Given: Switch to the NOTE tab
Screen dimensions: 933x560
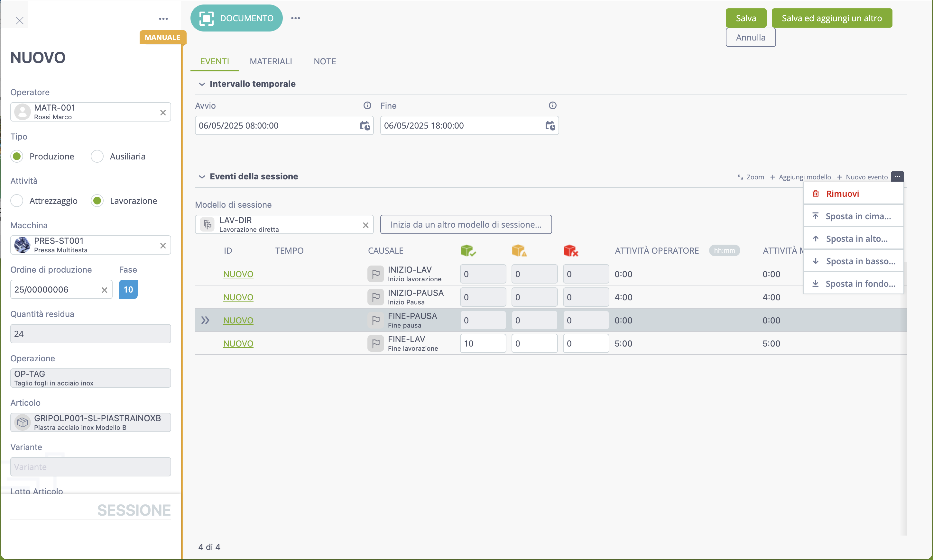Looking at the screenshot, I should 325,61.
